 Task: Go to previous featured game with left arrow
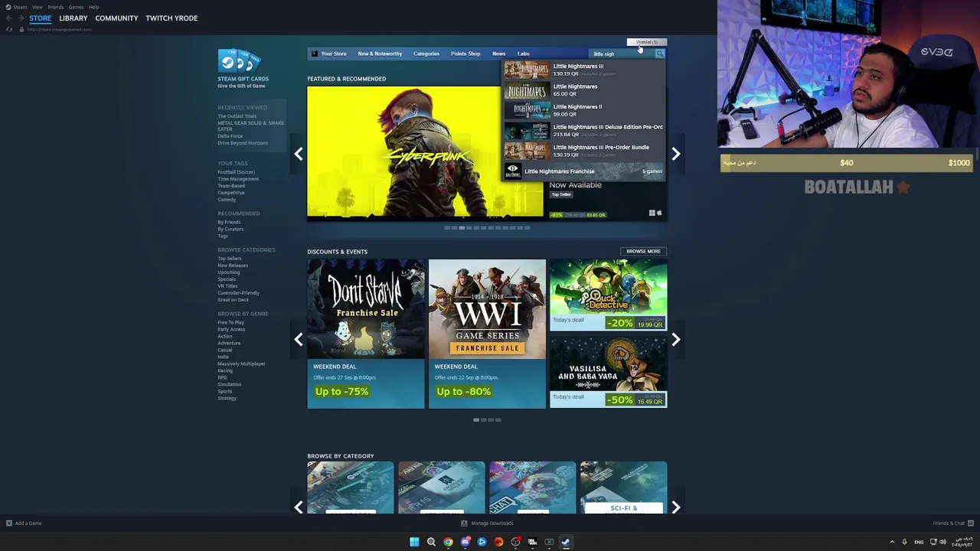[299, 154]
